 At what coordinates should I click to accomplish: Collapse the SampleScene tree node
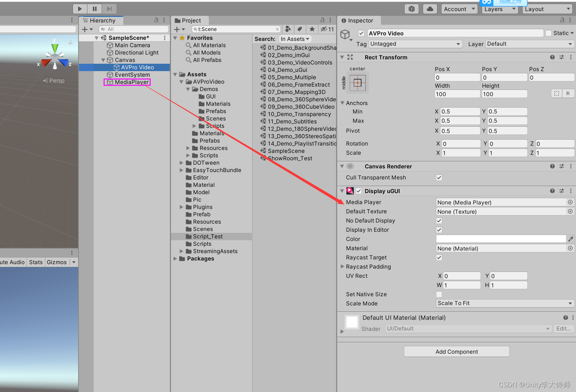(x=97, y=38)
